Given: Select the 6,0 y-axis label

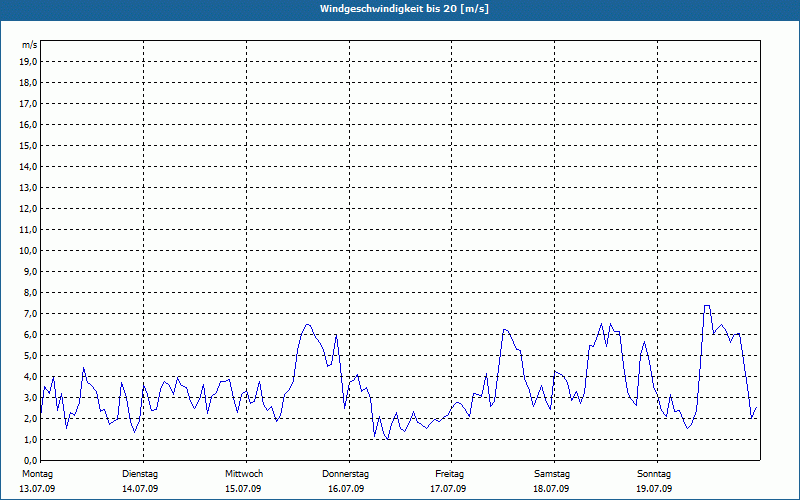Looking at the screenshot, I should 30,335.
